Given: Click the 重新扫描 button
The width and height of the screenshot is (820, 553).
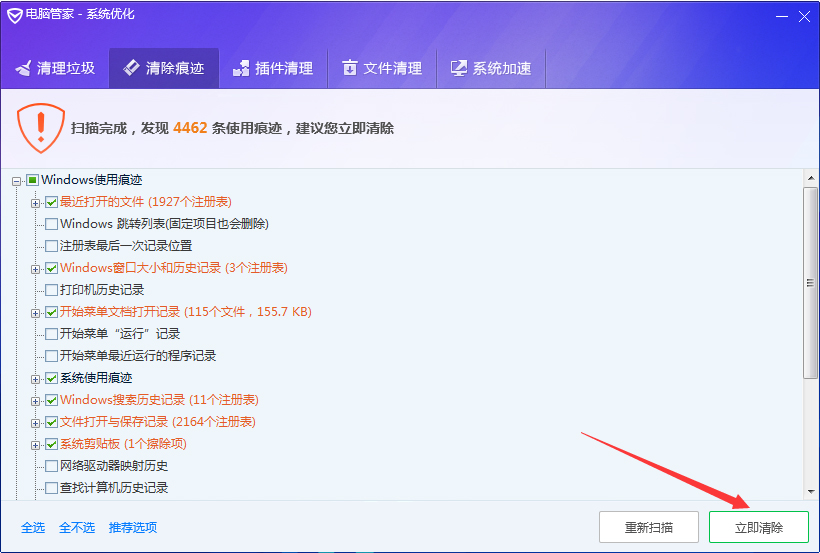Looking at the screenshot, I should [648, 527].
